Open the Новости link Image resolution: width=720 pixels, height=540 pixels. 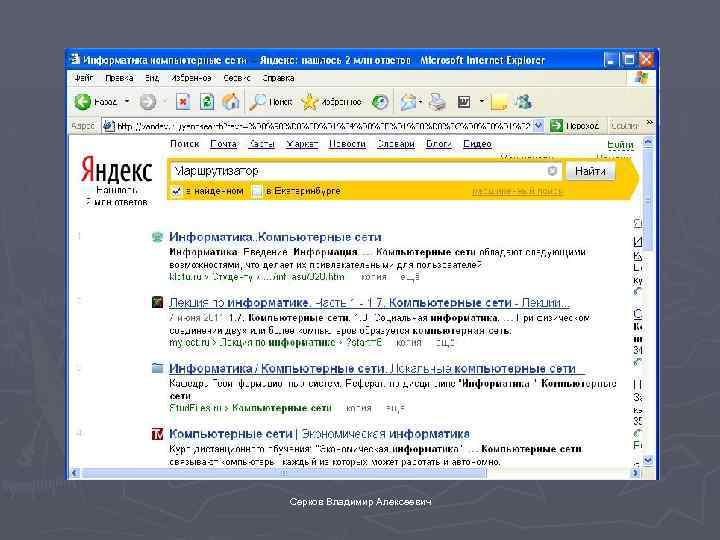[347, 144]
